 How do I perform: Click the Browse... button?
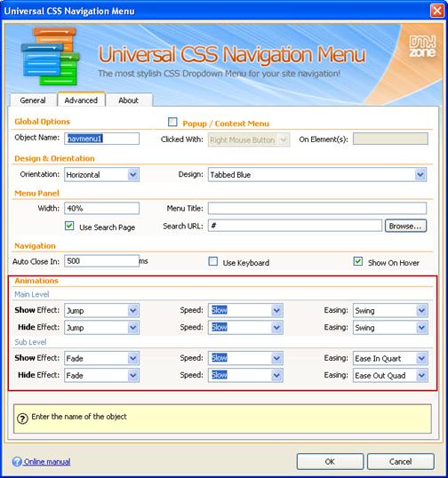[405, 227]
